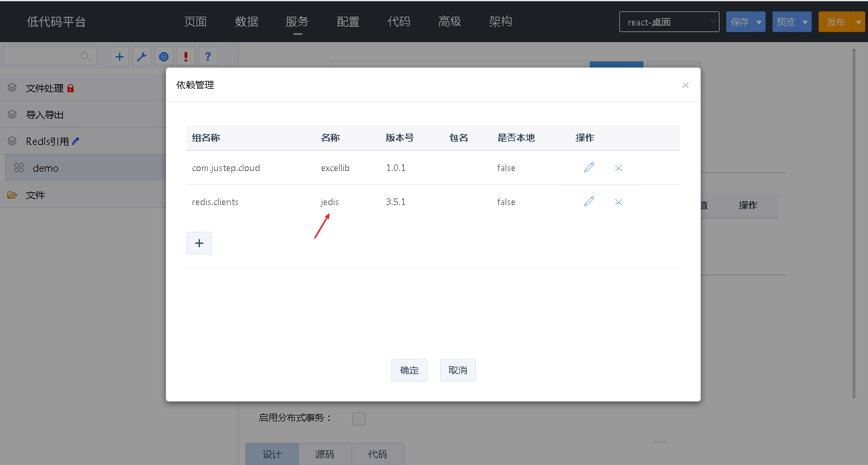
Task: Click the sidebar plus add icon
Action: [x=120, y=57]
